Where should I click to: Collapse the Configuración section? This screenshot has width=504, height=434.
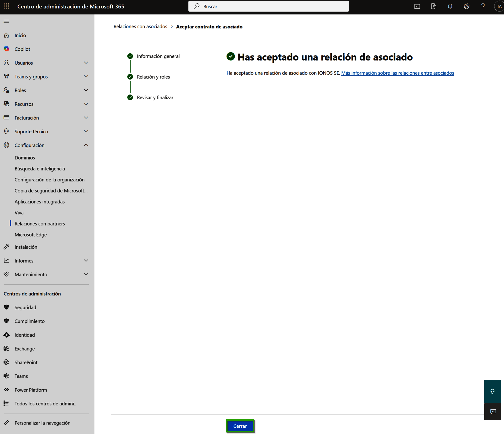86,145
